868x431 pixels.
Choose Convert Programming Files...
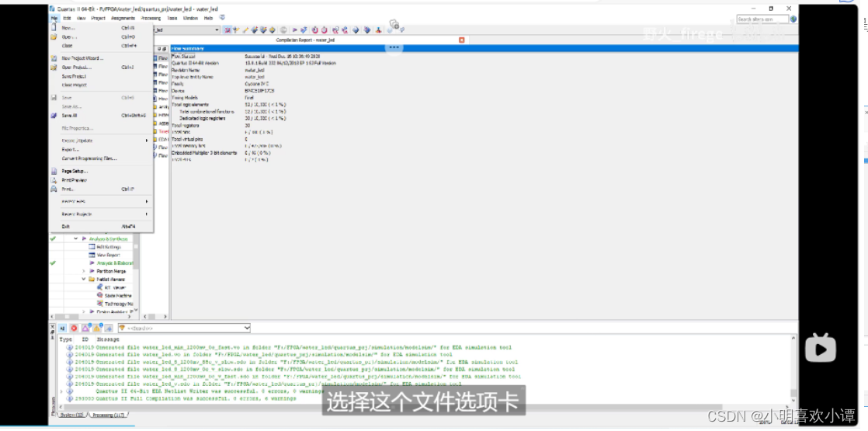tap(101, 158)
